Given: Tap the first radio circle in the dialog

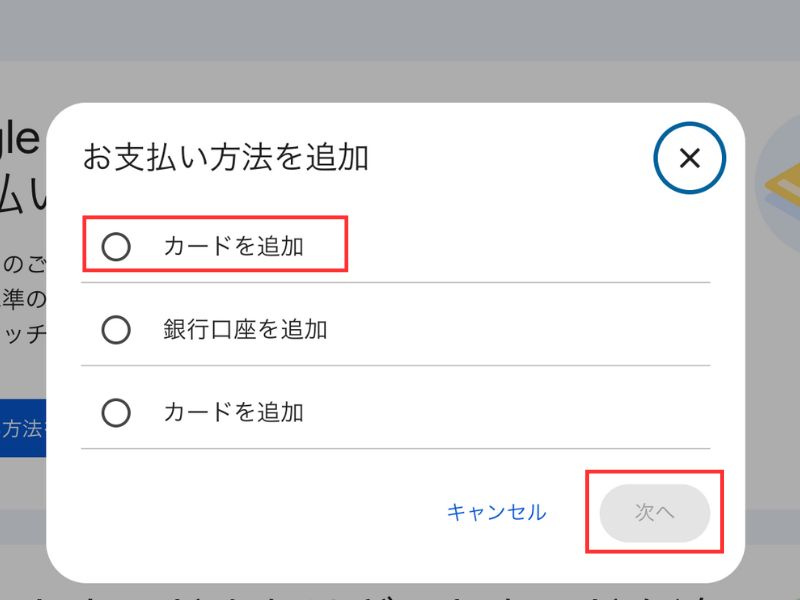Looking at the screenshot, I should click(x=117, y=242).
